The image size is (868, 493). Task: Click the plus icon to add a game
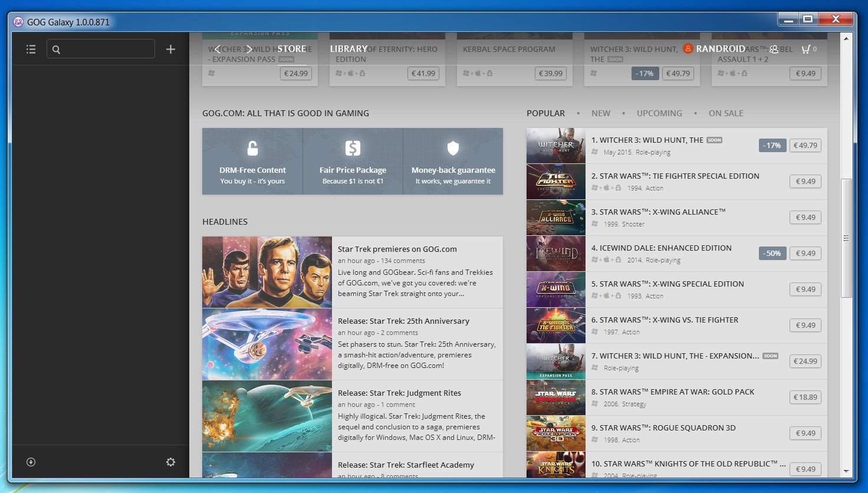pyautogui.click(x=170, y=50)
